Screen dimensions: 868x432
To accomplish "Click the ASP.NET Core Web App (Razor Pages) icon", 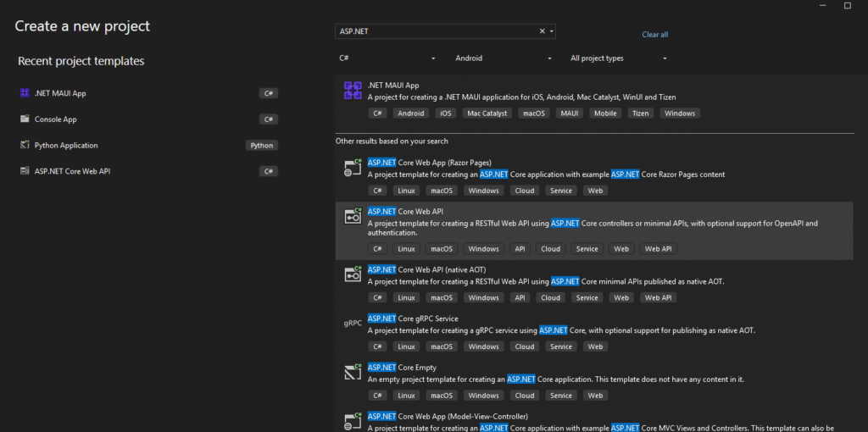I will (x=353, y=168).
